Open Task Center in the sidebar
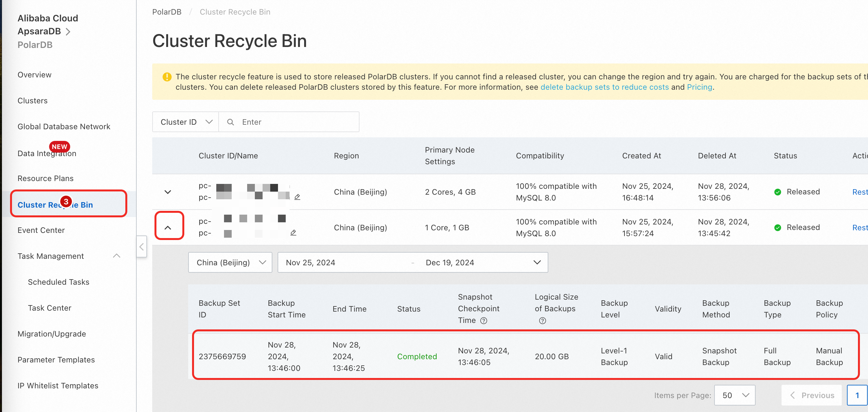This screenshot has height=412, width=868. [x=50, y=308]
